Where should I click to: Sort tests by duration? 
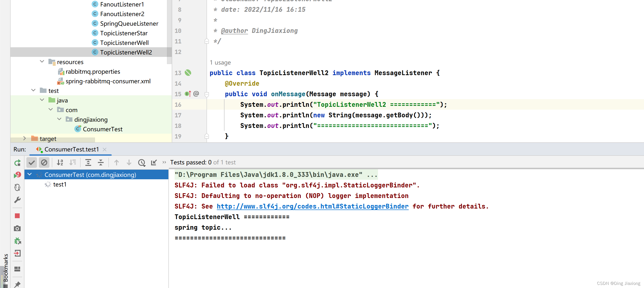[72, 163]
